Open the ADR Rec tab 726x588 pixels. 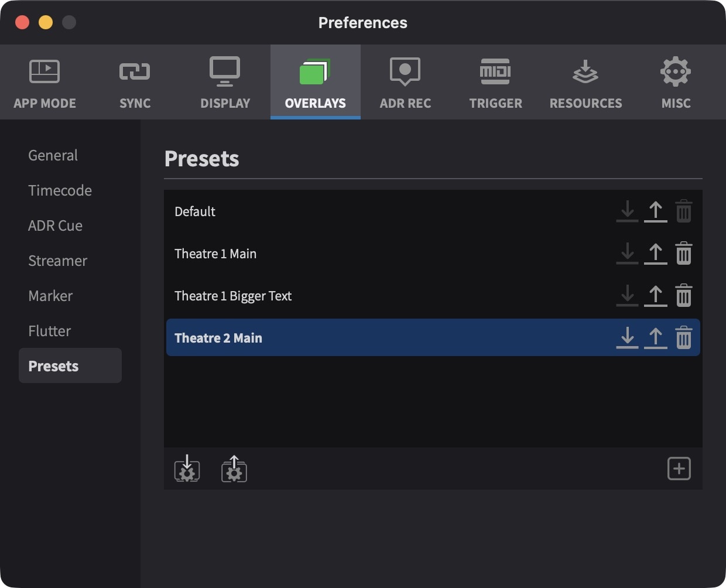click(406, 83)
